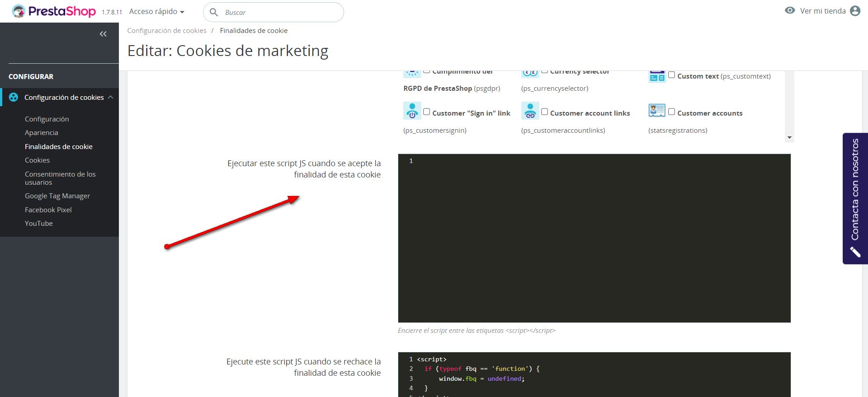Collapse the sidebar with the double-chevron icon
The width and height of the screenshot is (868, 397).
[103, 34]
